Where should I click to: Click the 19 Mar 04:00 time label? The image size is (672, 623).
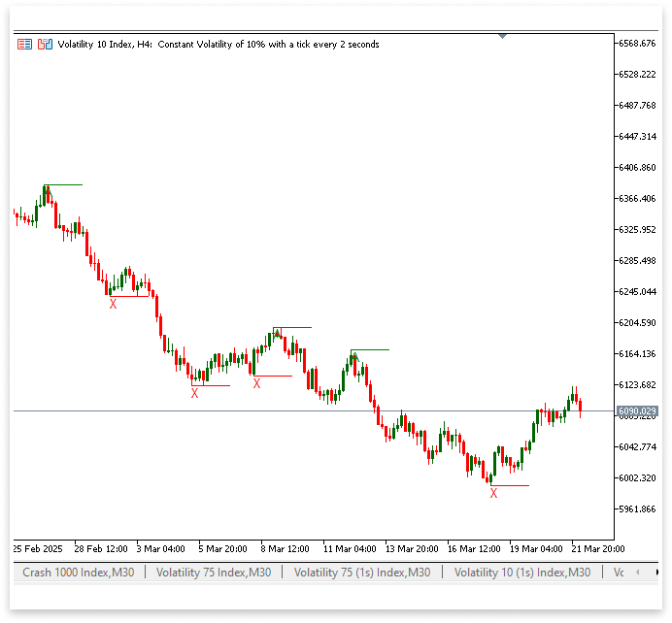coord(536,549)
